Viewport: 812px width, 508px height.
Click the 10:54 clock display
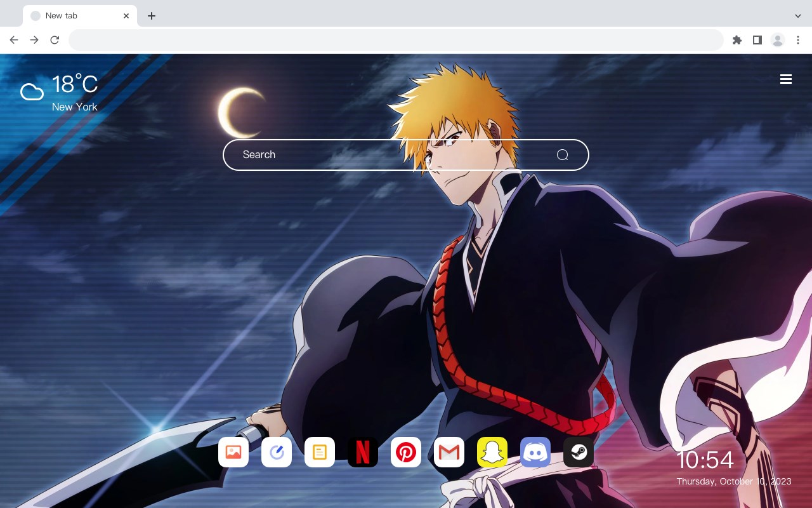(705, 460)
